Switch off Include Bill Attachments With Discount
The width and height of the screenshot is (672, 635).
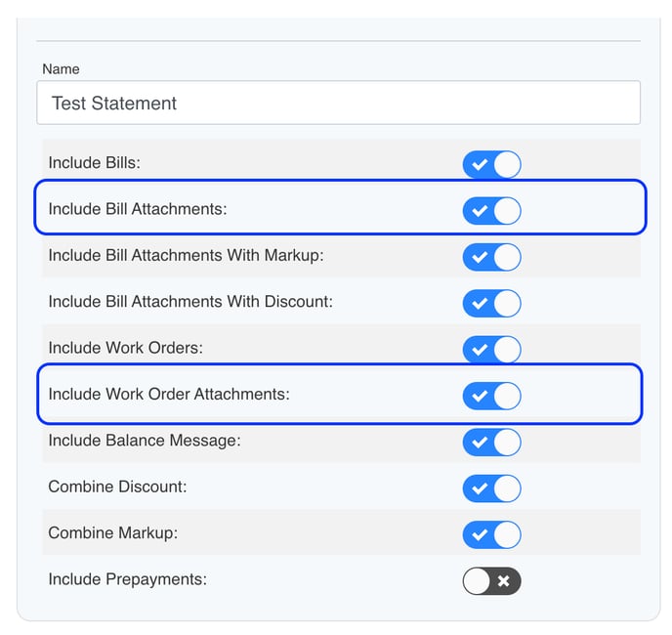click(491, 303)
